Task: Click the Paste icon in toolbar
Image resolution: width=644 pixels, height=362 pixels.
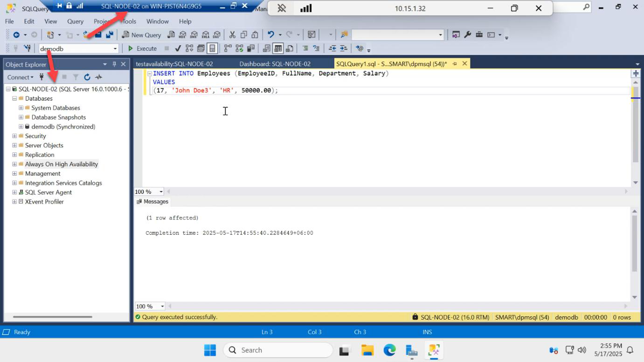Action: (x=255, y=35)
